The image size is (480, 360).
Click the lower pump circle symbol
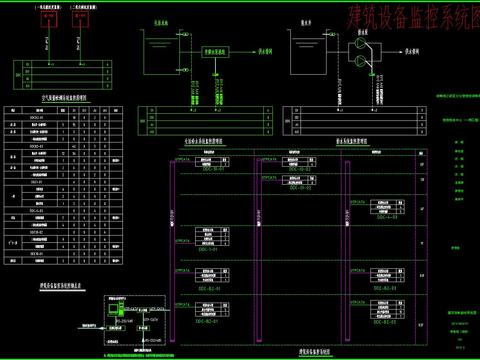[360, 61]
